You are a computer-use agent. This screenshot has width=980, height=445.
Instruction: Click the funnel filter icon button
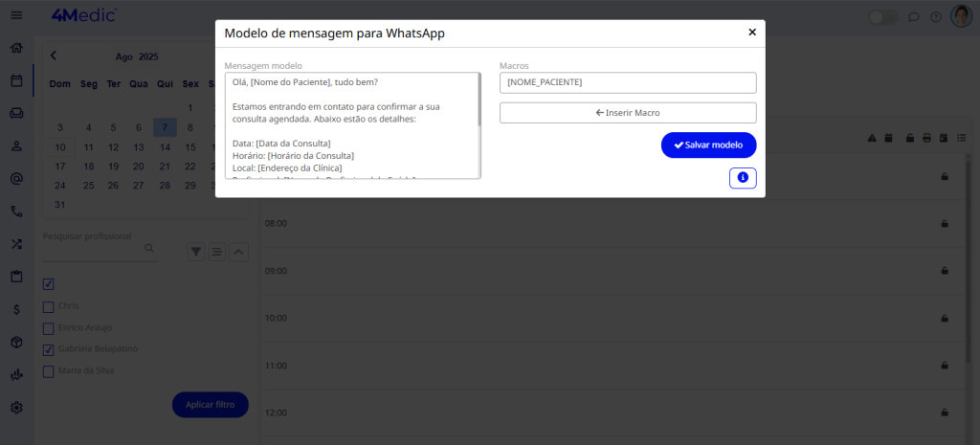[x=196, y=252]
